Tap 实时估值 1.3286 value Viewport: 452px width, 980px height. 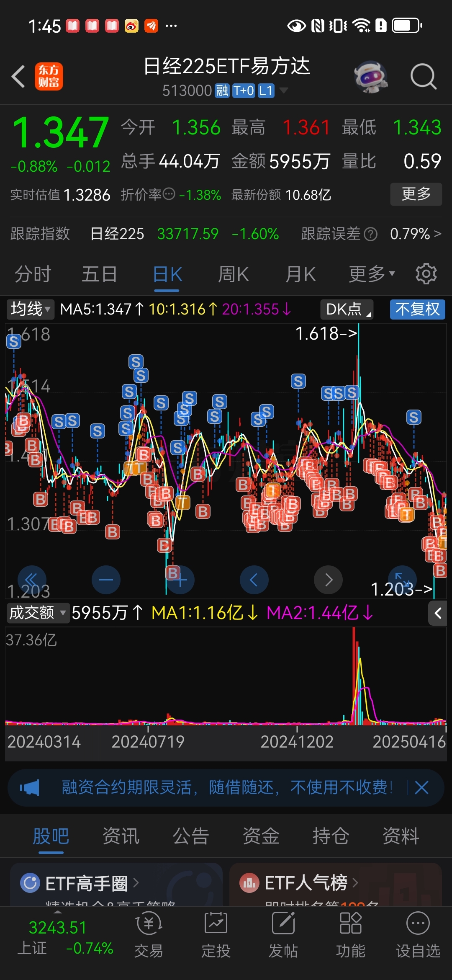click(87, 195)
